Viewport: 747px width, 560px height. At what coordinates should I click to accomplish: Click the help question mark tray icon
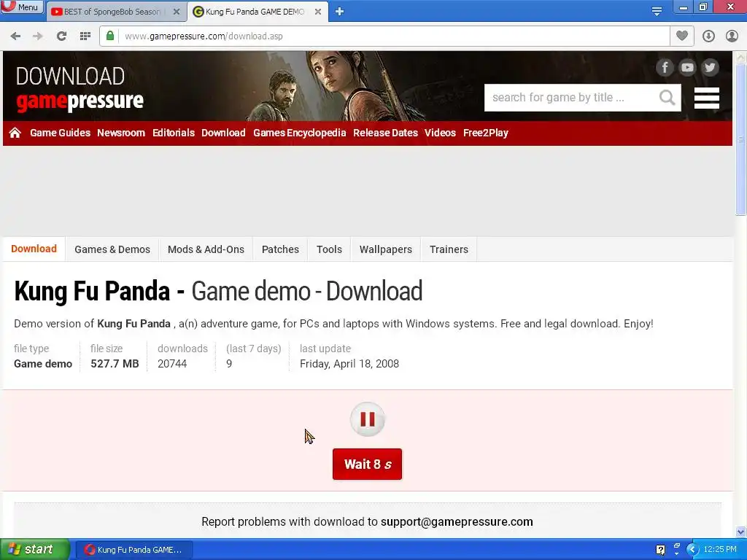tap(660, 550)
